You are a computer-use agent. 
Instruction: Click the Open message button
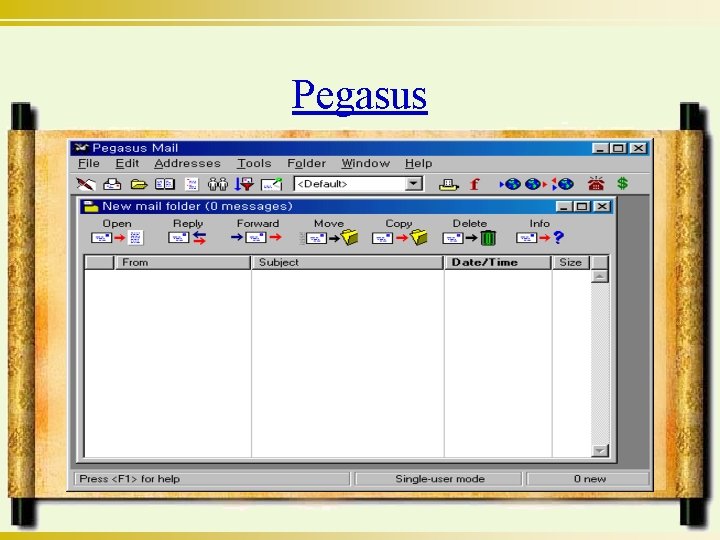coord(117,231)
